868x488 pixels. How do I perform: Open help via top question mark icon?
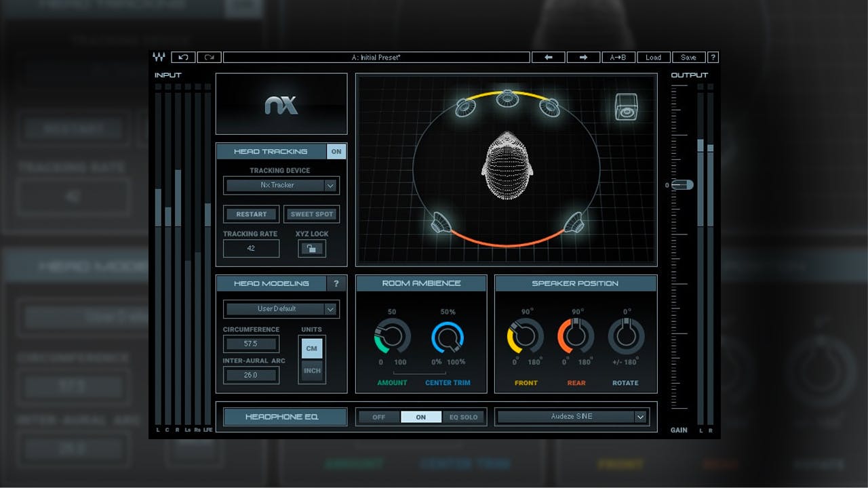click(713, 58)
